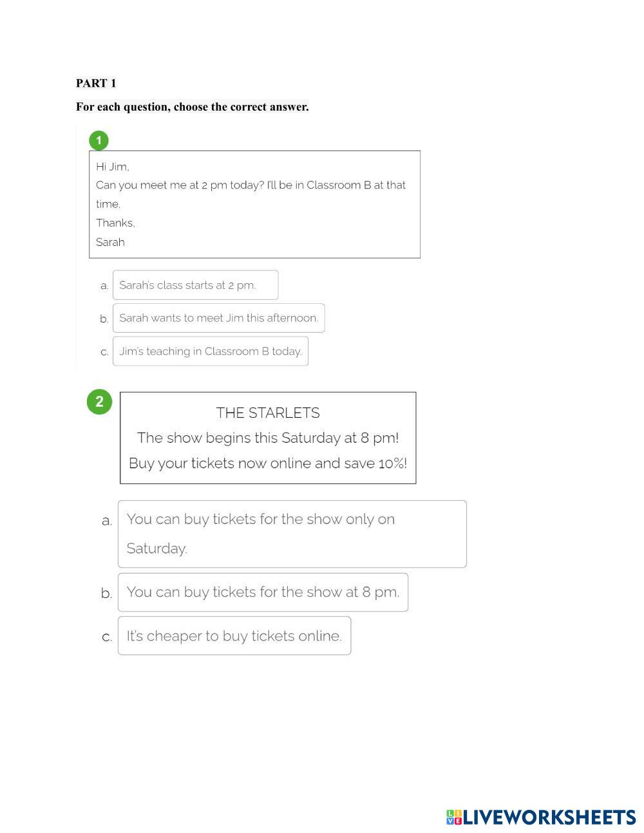The image size is (644, 833).
Task: Select "You can buy tickets… only on Saturday."
Action: 292,534
